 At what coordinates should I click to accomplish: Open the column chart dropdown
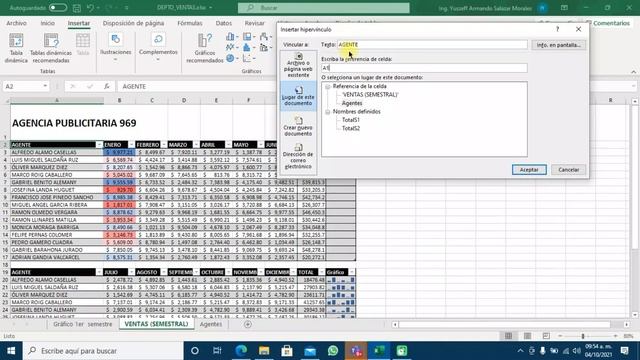pos(232,38)
